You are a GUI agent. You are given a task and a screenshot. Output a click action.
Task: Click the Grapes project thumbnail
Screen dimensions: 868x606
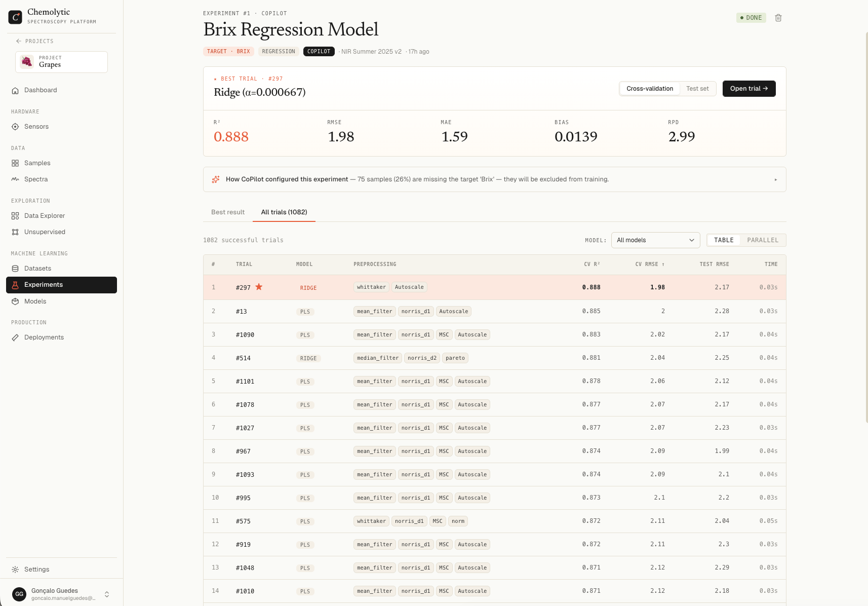pos(27,62)
